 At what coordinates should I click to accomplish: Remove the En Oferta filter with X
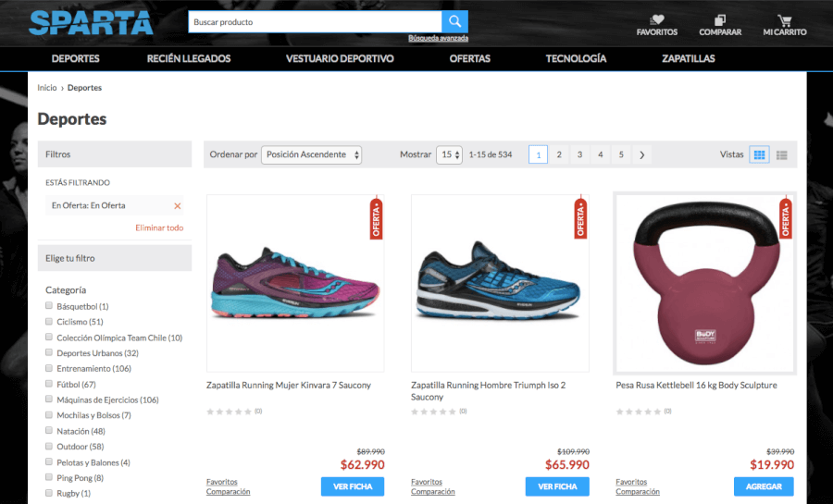(x=178, y=206)
